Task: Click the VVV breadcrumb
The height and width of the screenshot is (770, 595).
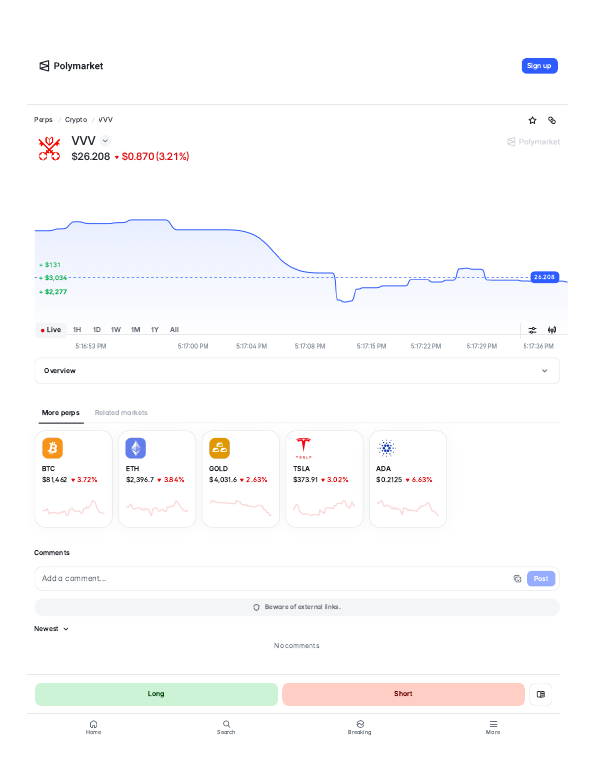Action: (106, 120)
